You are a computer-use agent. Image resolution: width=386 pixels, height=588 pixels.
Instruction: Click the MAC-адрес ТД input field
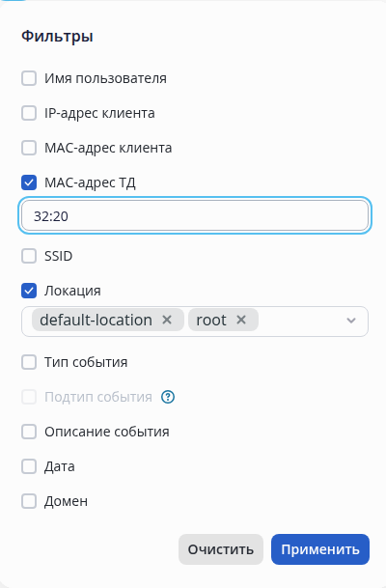point(195,215)
